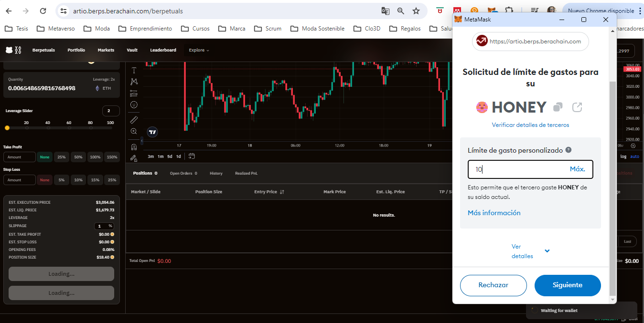Set Stop Loss to 10%

pos(78,180)
